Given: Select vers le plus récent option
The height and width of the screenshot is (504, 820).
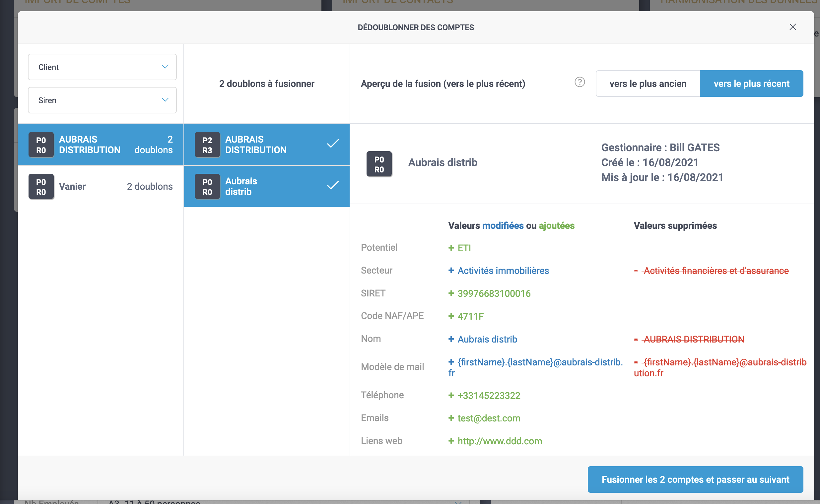Looking at the screenshot, I should click(x=751, y=84).
